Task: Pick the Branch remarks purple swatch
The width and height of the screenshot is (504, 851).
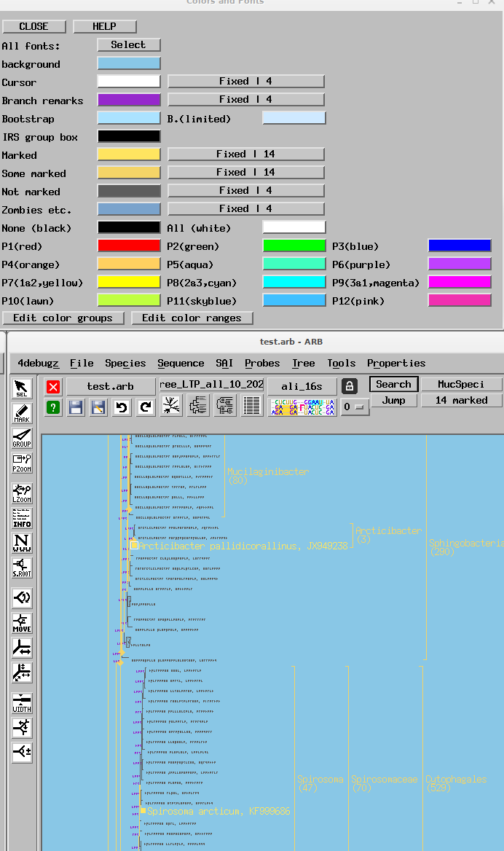Action: click(129, 100)
